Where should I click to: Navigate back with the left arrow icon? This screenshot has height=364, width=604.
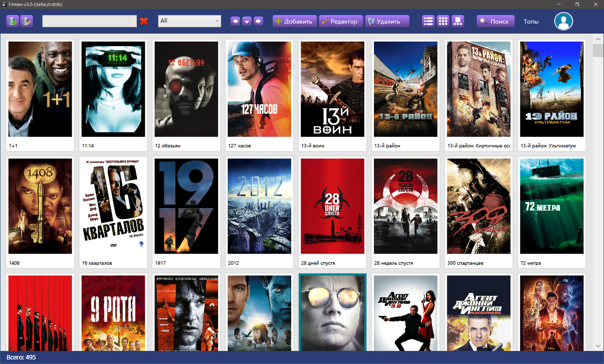click(235, 21)
